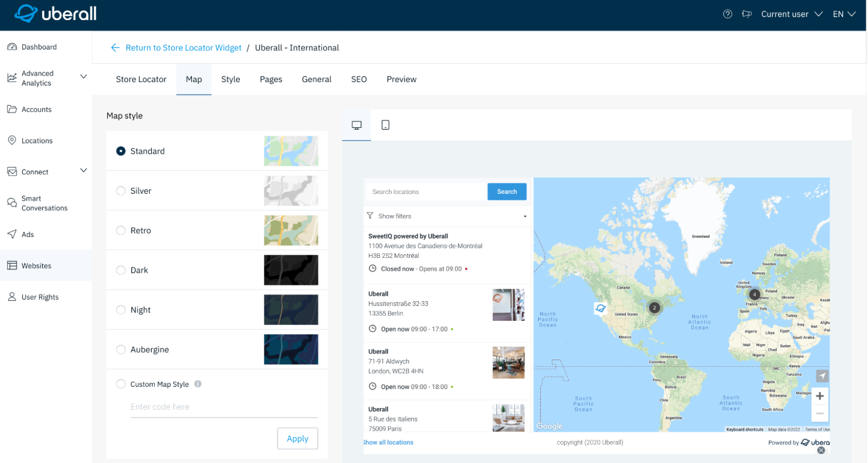Click the Aubergine map style thumbnail
This screenshot has height=463, width=868.
(291, 349)
